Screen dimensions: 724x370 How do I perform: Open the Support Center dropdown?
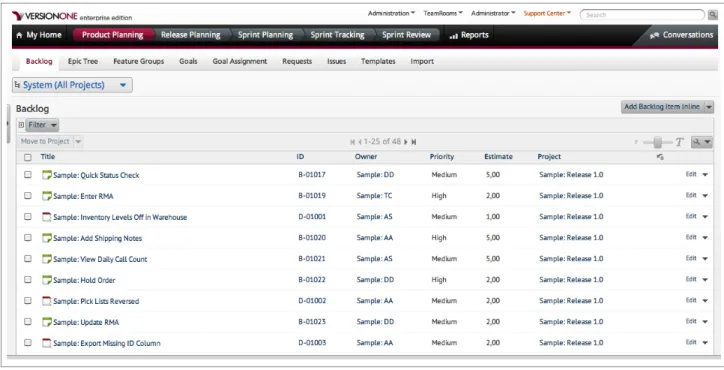[547, 13]
